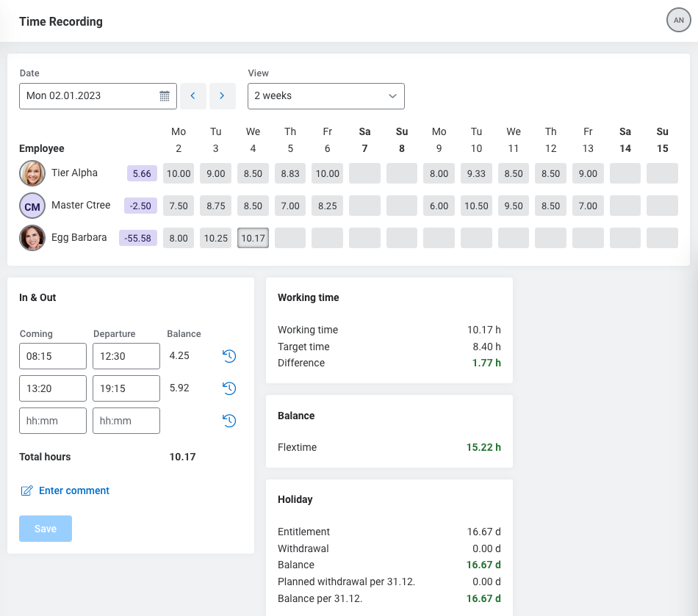This screenshot has width=698, height=616.
Task: Click the Departure field showing 19:15
Action: coord(126,388)
